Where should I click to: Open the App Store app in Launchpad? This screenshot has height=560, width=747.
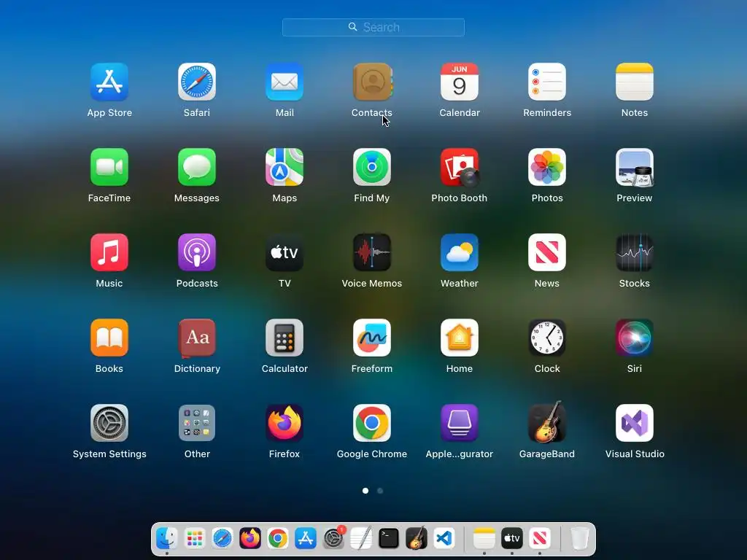coord(109,82)
